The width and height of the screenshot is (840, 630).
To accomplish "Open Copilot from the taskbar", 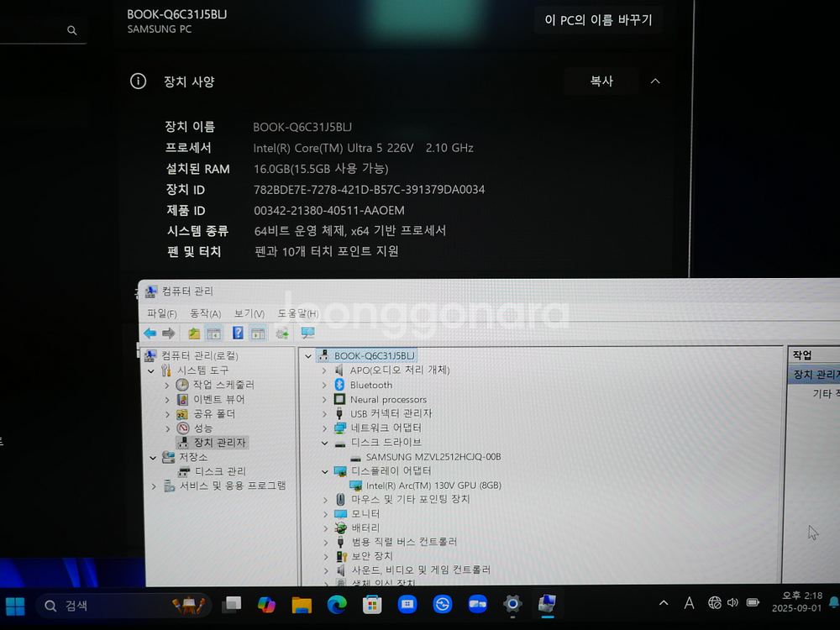I will click(266, 605).
